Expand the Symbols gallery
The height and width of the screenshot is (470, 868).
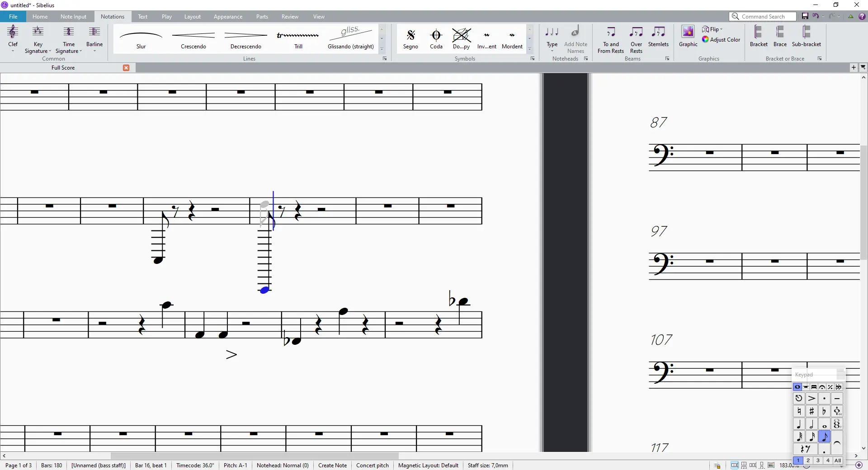coord(529,49)
